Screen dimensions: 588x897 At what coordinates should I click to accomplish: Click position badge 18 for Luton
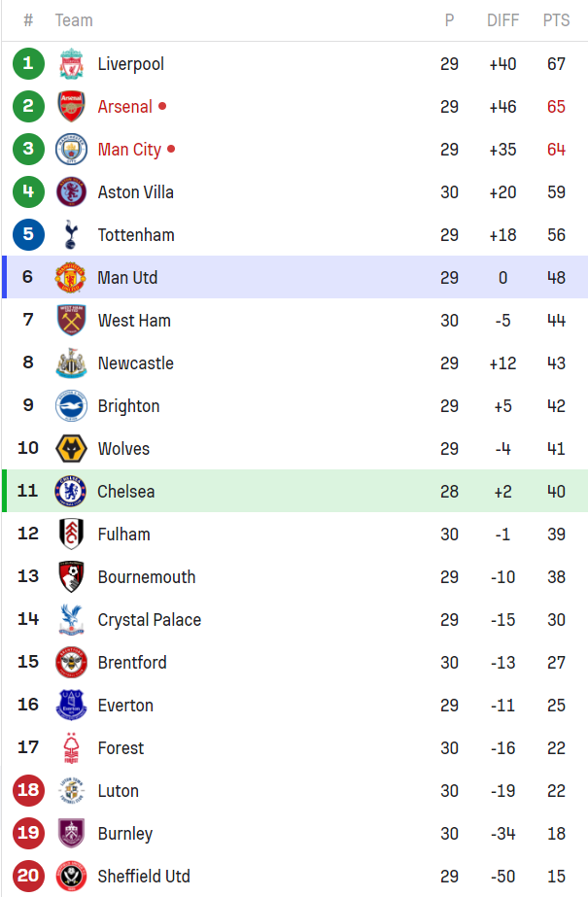click(x=28, y=791)
